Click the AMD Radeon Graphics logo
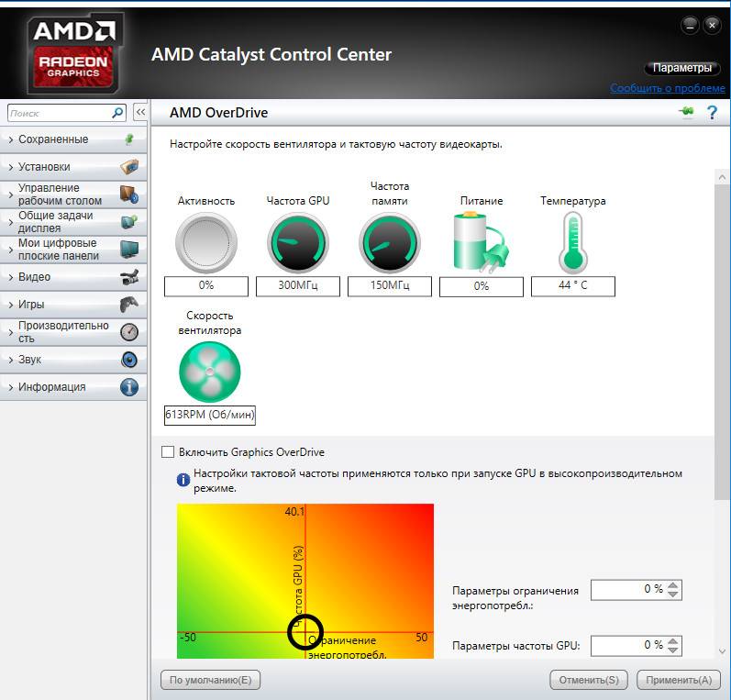The height and width of the screenshot is (700, 731). [x=74, y=52]
